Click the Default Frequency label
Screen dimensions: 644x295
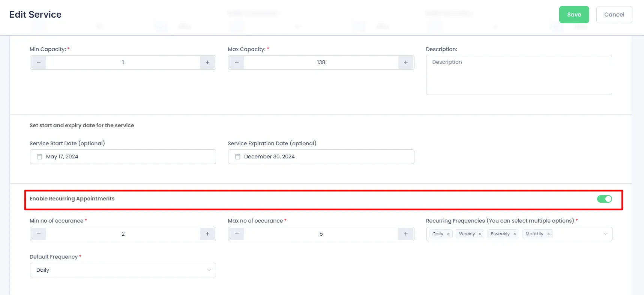(x=54, y=257)
